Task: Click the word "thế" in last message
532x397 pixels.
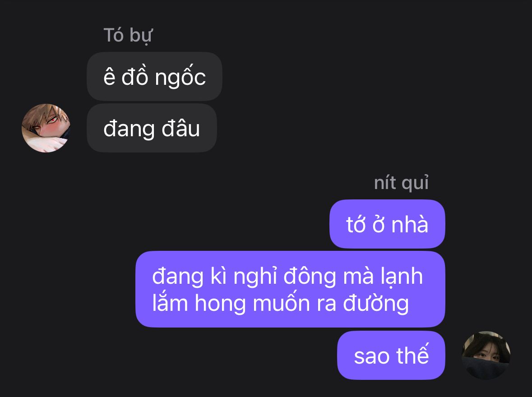Action: (412, 354)
